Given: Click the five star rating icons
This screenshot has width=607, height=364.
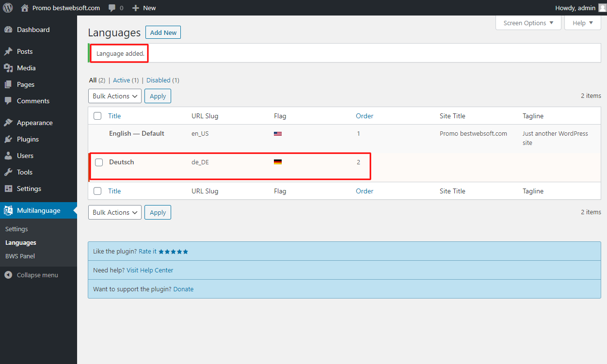Looking at the screenshot, I should click(173, 252).
